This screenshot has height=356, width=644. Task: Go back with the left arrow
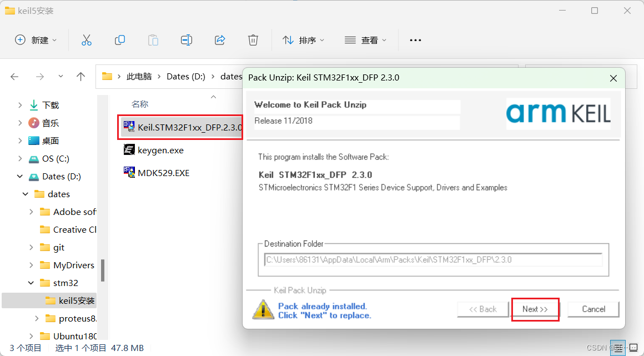click(15, 77)
